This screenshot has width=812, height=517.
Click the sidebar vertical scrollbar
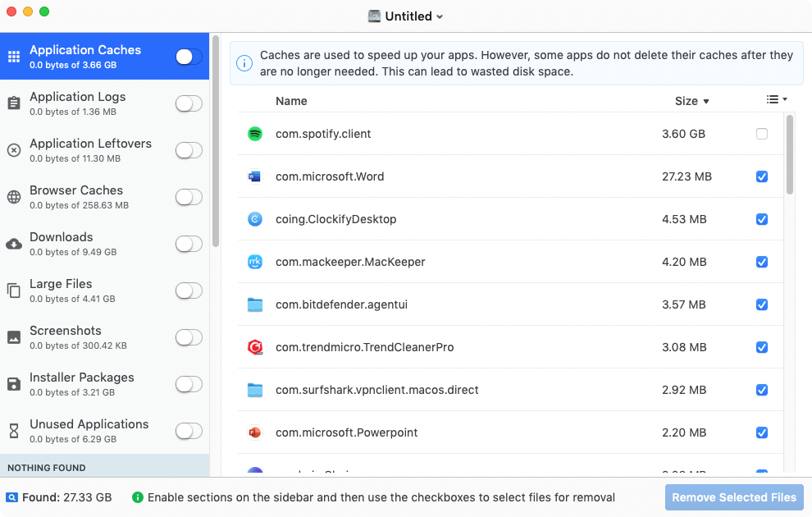(x=216, y=141)
